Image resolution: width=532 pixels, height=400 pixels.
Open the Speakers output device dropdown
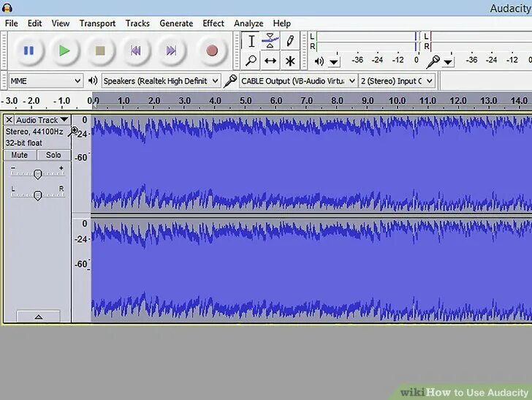(x=161, y=81)
